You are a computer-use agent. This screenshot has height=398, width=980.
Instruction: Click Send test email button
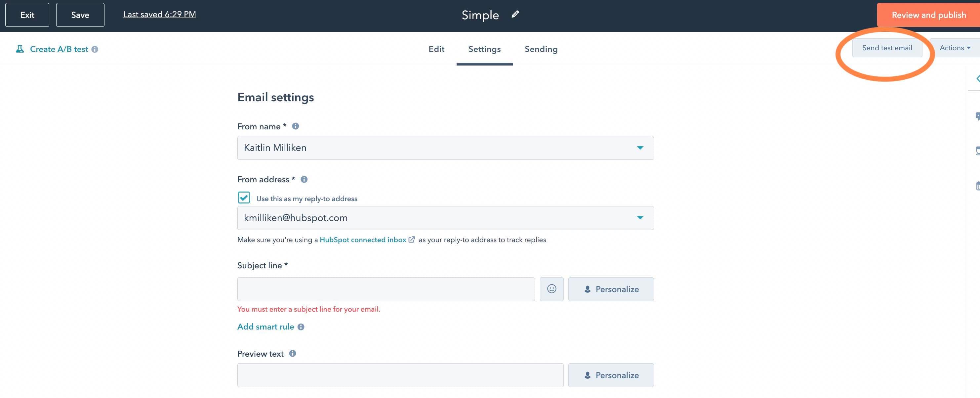[887, 48]
